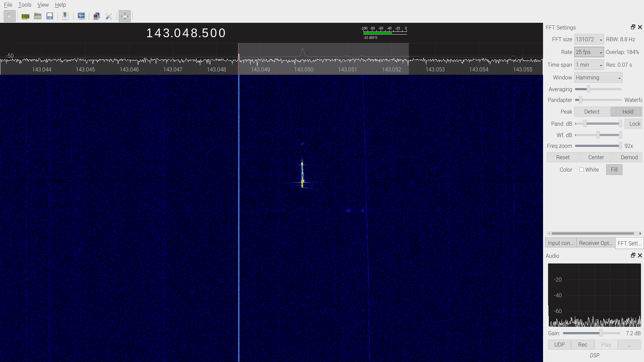
Task: Open remote control network computers icon
Action: [x=97, y=16]
